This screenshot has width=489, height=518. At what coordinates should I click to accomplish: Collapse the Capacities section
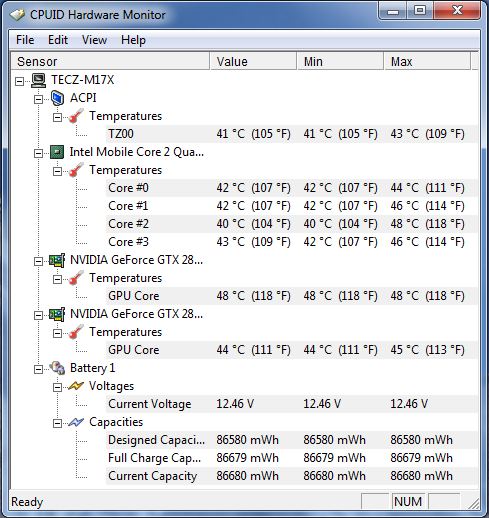point(58,423)
